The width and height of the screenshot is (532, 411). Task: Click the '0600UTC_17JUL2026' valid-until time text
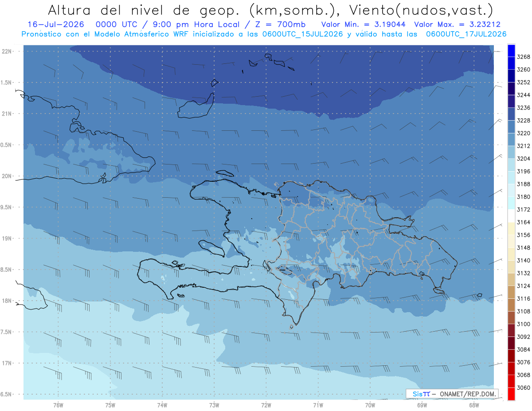point(466,34)
